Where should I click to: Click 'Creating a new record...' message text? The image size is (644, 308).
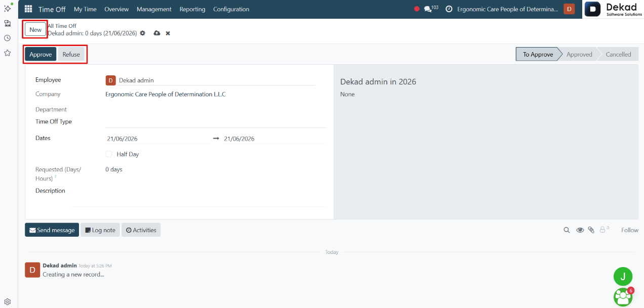click(73, 275)
